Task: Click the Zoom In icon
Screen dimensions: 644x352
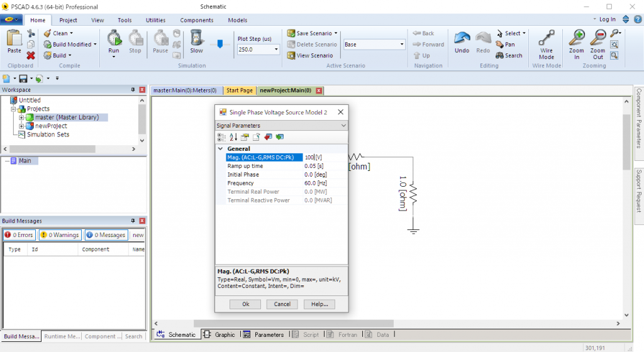Action: pyautogui.click(x=576, y=39)
